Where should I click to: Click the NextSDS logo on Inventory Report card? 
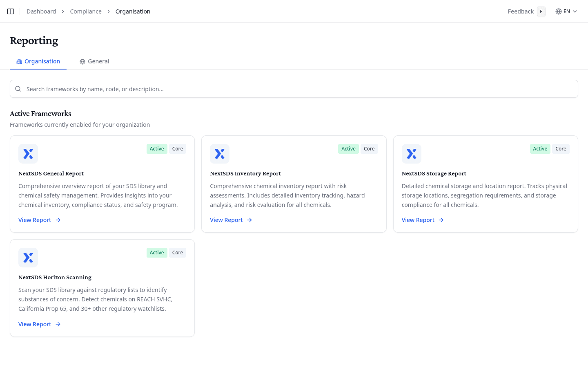pos(220,153)
